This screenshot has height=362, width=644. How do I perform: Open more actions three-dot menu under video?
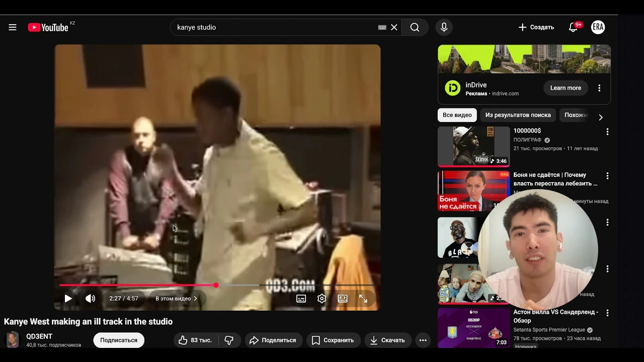tap(423, 340)
